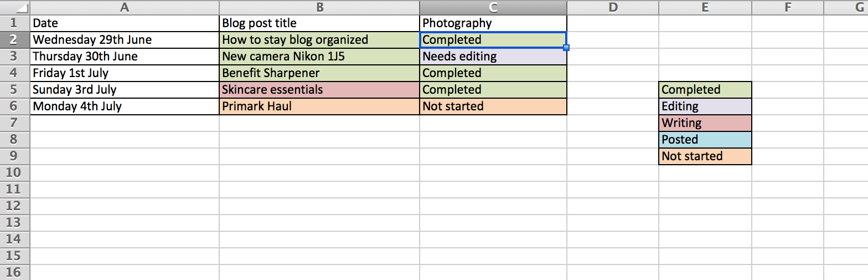Click the select-all corner triangle
The image size is (868, 280).
tap(15, 8)
